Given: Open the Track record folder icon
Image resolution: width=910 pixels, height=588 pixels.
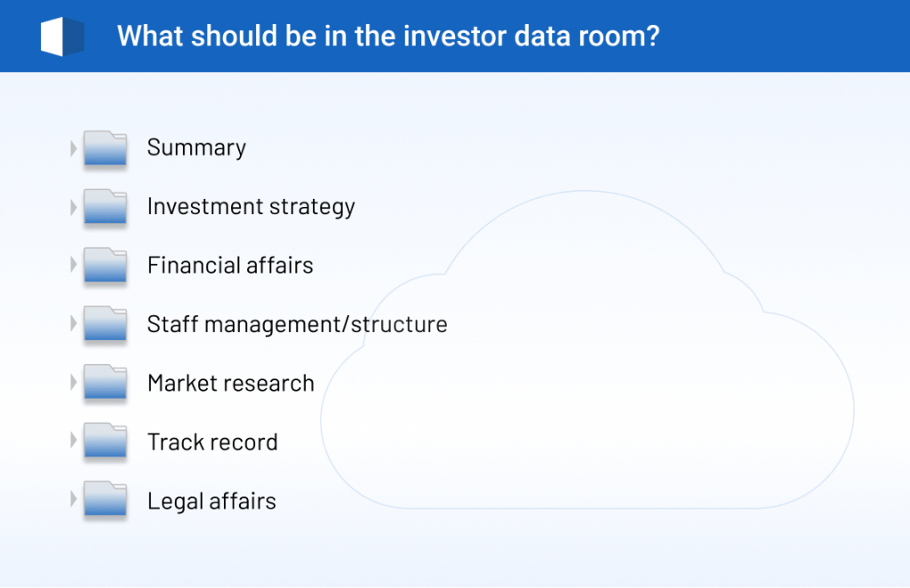Looking at the screenshot, I should click(106, 442).
